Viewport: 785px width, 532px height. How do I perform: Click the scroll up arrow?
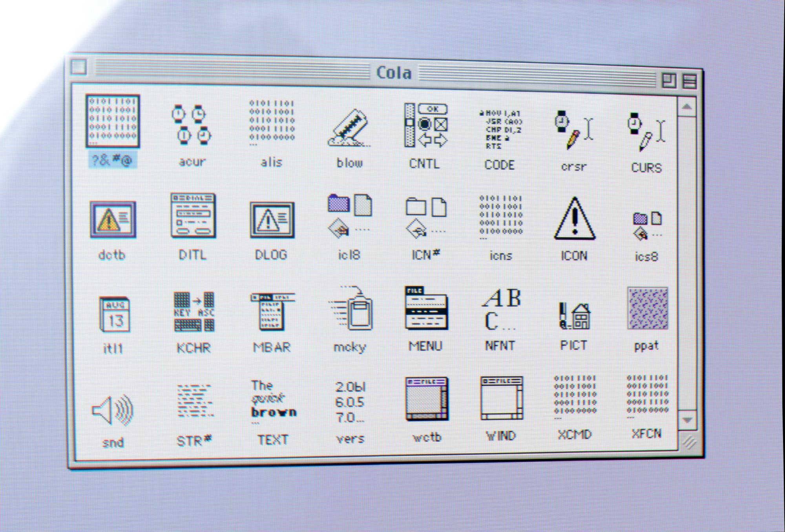687,107
